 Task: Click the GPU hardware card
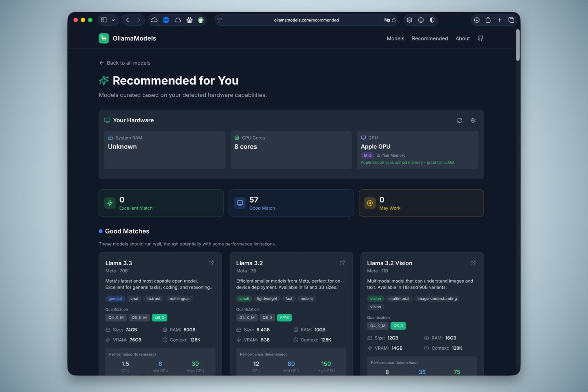[x=417, y=150]
